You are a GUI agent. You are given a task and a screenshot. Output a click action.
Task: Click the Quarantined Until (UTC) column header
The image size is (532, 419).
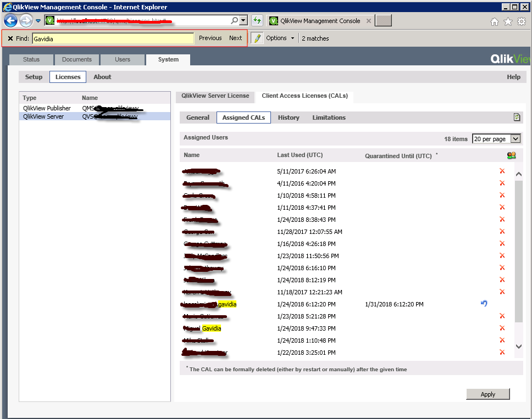tap(398, 156)
